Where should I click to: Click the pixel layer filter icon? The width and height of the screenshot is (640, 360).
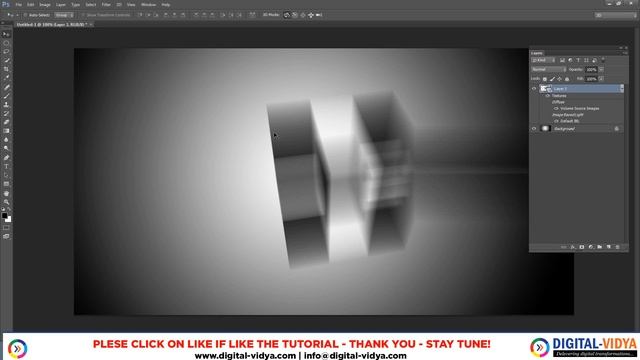tap(562, 60)
